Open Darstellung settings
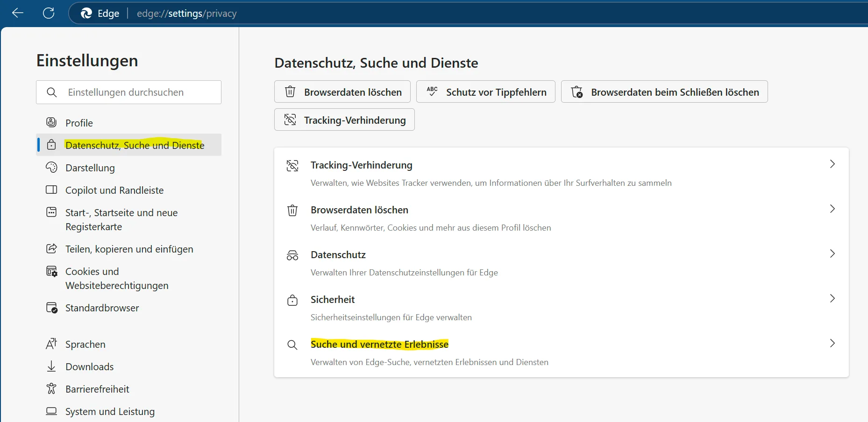Image resolution: width=868 pixels, height=422 pixels. [x=128, y=168]
